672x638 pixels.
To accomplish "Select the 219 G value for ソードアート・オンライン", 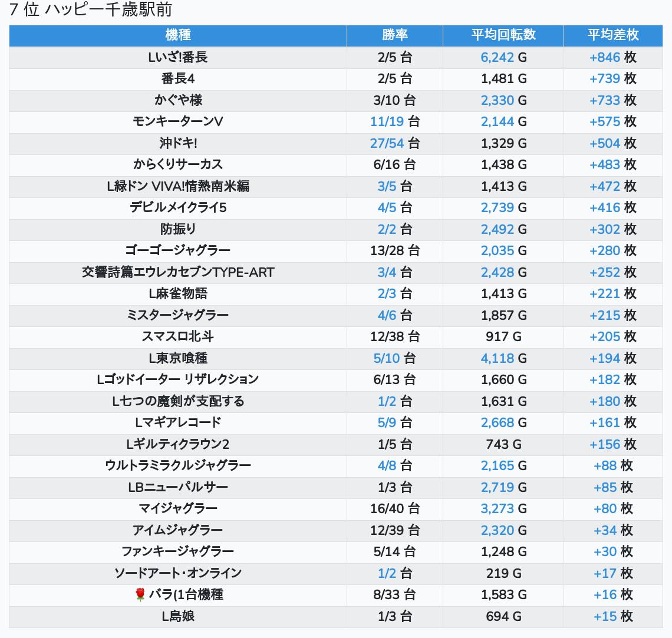I will pyautogui.click(x=503, y=573).
